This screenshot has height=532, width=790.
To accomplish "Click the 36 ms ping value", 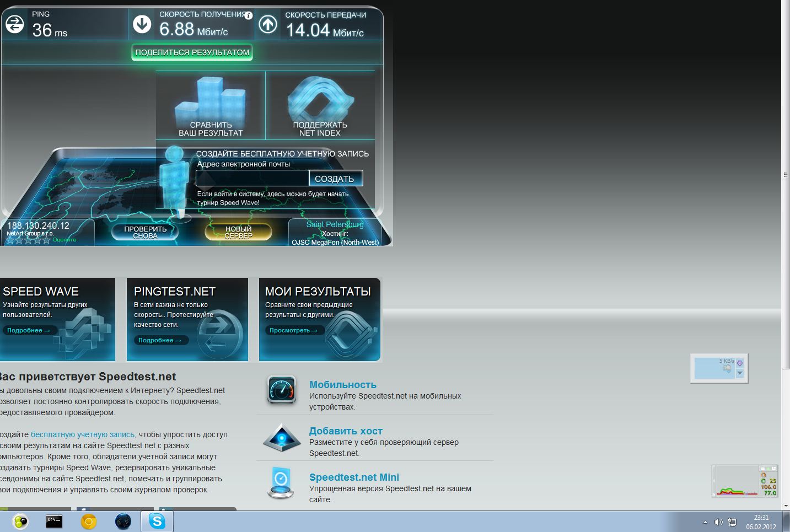I will tap(50, 30).
